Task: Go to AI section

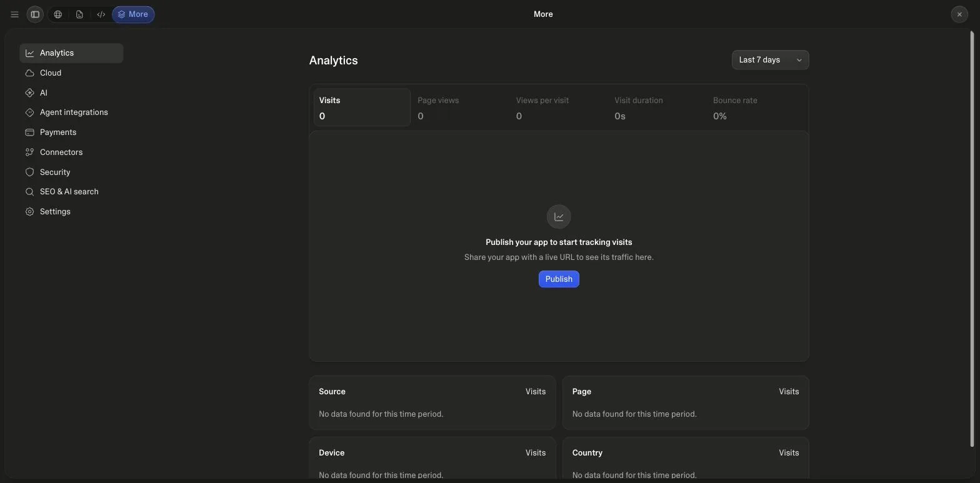Action: 71,92
